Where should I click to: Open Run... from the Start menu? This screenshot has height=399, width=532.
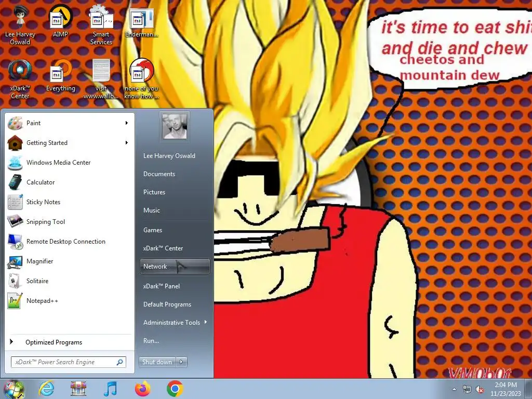point(151,341)
